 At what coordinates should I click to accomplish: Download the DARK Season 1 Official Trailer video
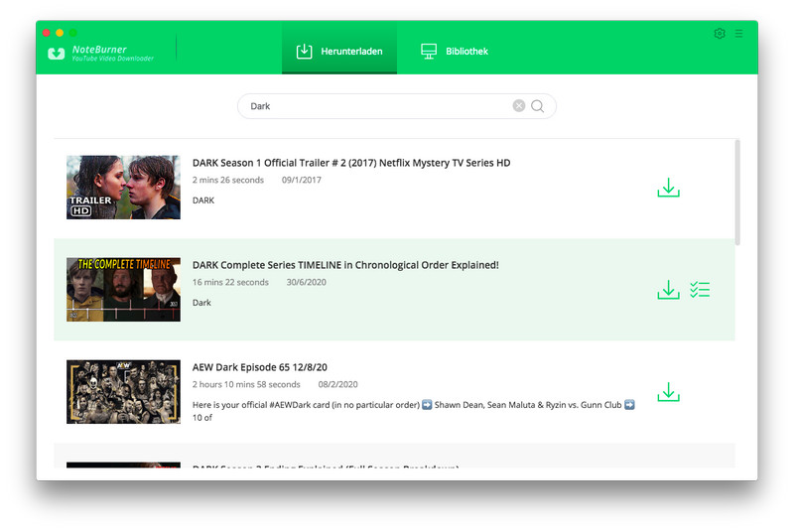[x=668, y=188]
